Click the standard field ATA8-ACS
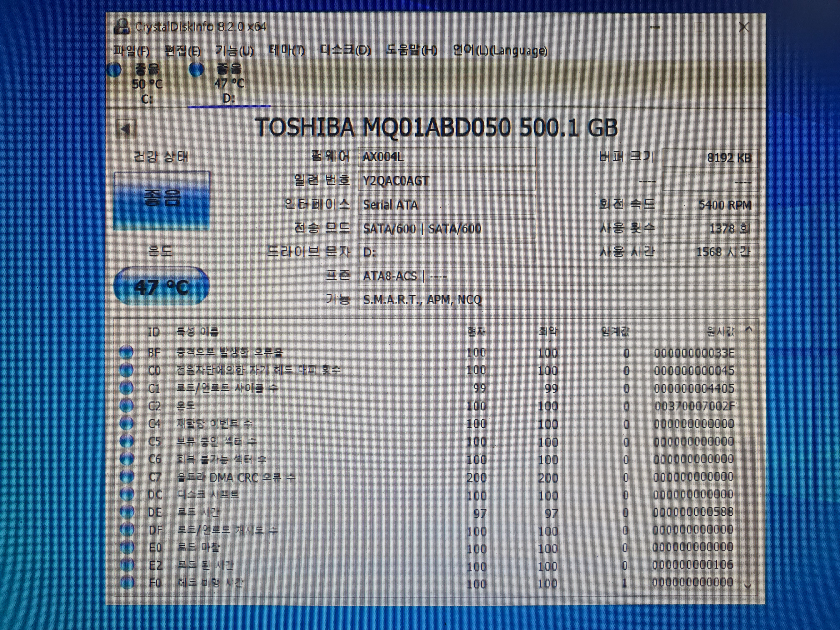840x630 pixels. [x=558, y=276]
